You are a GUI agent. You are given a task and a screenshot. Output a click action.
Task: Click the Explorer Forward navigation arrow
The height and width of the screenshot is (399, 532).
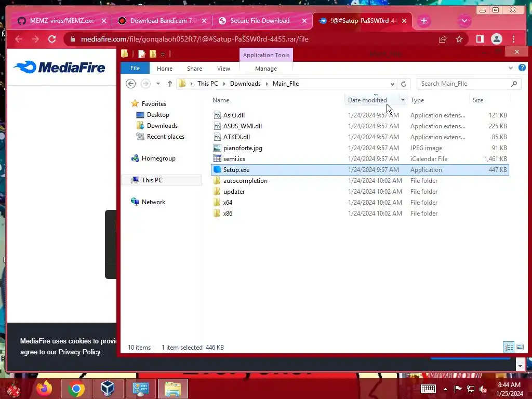coord(145,84)
